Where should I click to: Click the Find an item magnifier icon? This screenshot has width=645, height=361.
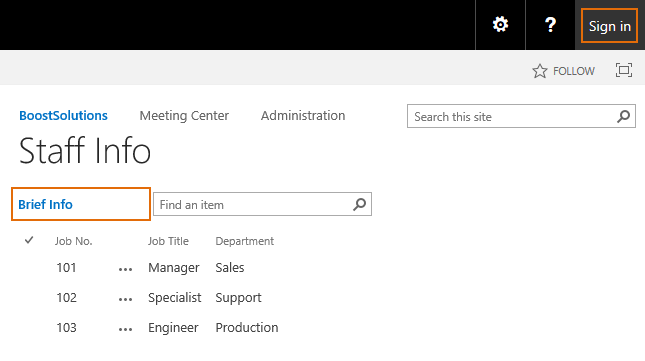(360, 204)
